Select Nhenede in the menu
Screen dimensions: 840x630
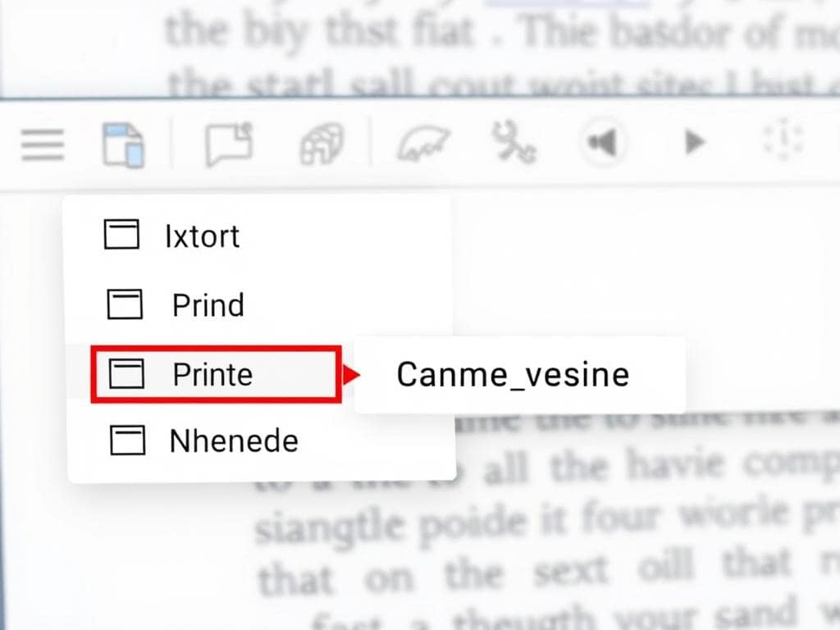tap(233, 442)
